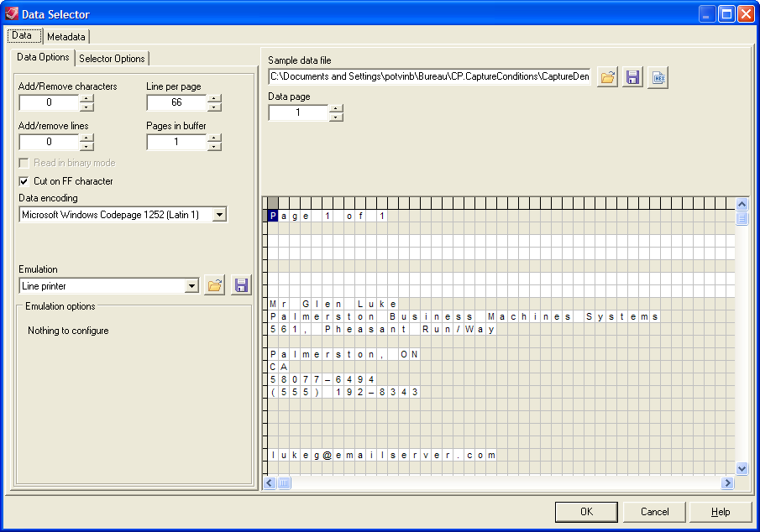Click in the Sample data file path field
Viewport: 760px width, 532px height.
(x=429, y=77)
